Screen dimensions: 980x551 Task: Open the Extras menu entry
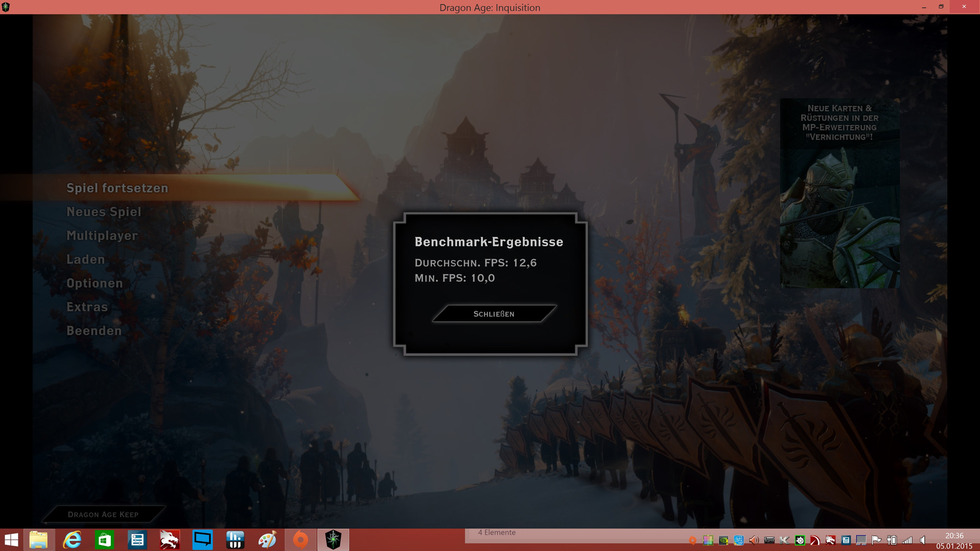[87, 307]
